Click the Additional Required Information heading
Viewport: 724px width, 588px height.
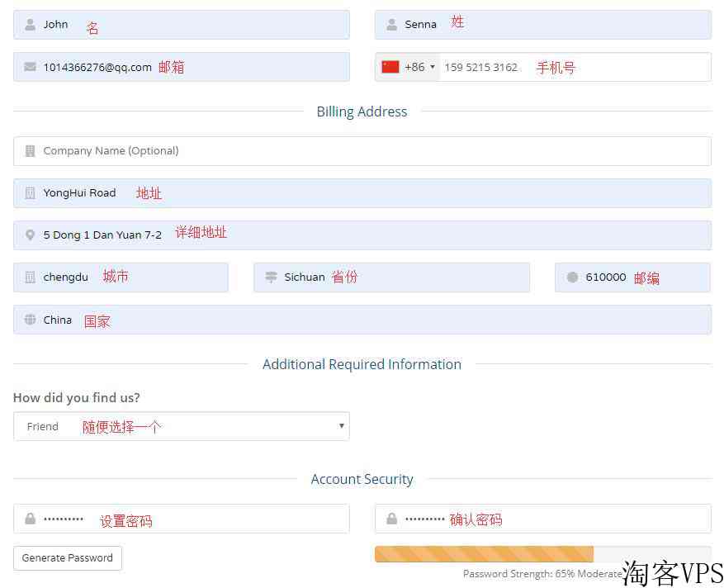tap(362, 364)
